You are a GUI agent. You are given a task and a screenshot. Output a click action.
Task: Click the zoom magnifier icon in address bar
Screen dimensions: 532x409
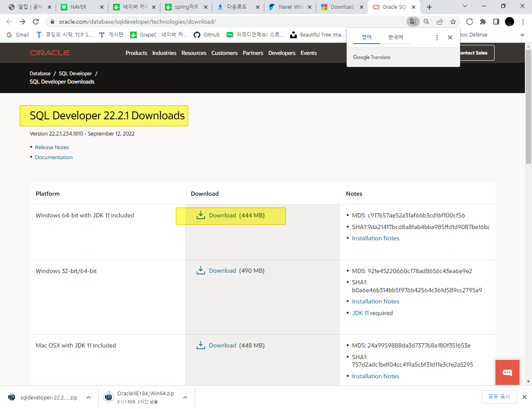coord(426,22)
